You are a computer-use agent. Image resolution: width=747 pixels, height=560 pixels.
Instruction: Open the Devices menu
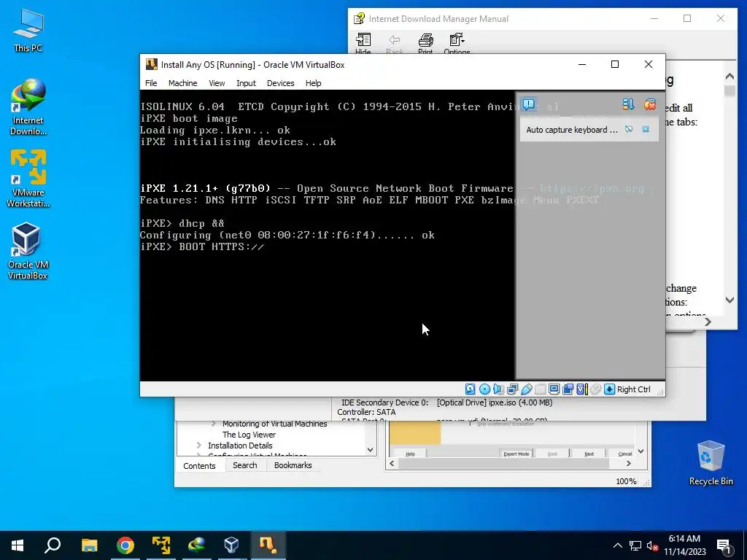280,83
